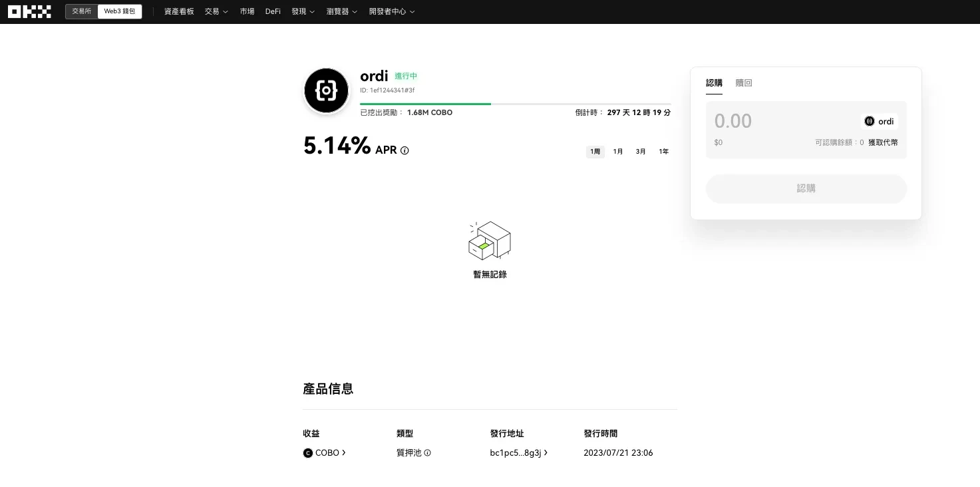Image resolution: width=980 pixels, height=487 pixels.
Task: Click the COBO token icon under 收益
Action: [x=307, y=453]
